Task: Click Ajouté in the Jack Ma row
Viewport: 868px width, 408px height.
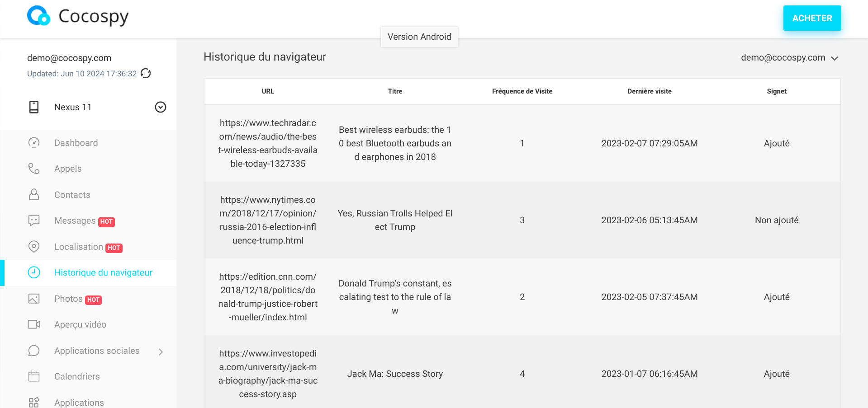Action: 777,374
